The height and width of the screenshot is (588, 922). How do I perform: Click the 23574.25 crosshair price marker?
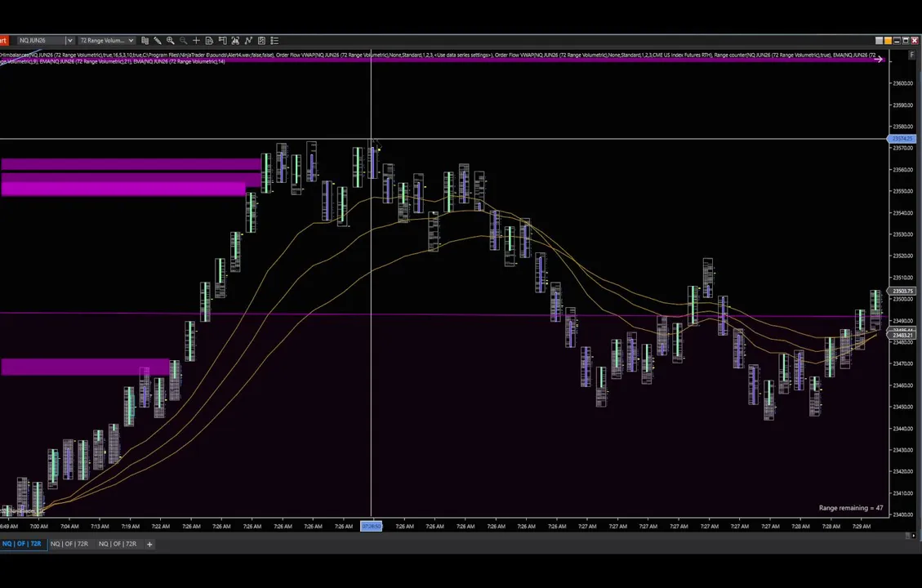[902, 139]
